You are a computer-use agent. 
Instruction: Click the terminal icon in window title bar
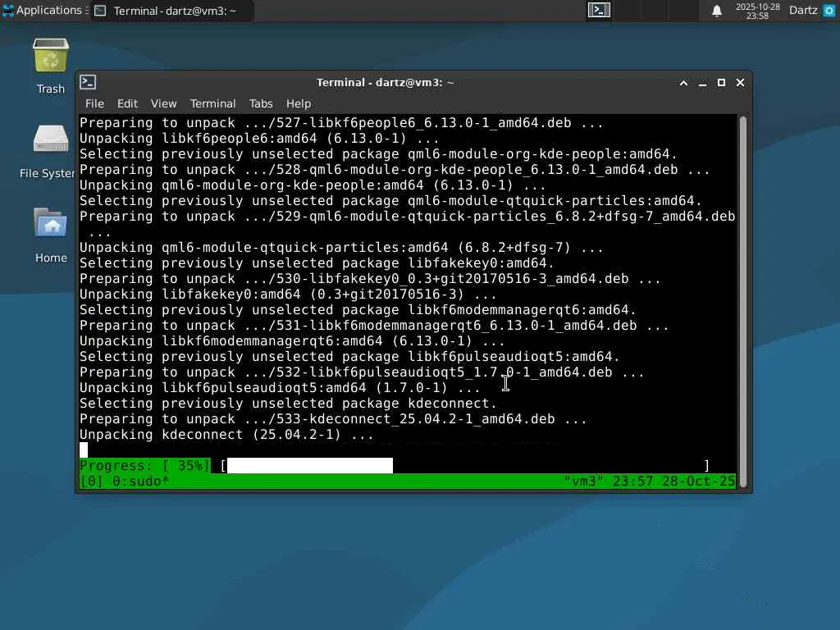(x=88, y=83)
